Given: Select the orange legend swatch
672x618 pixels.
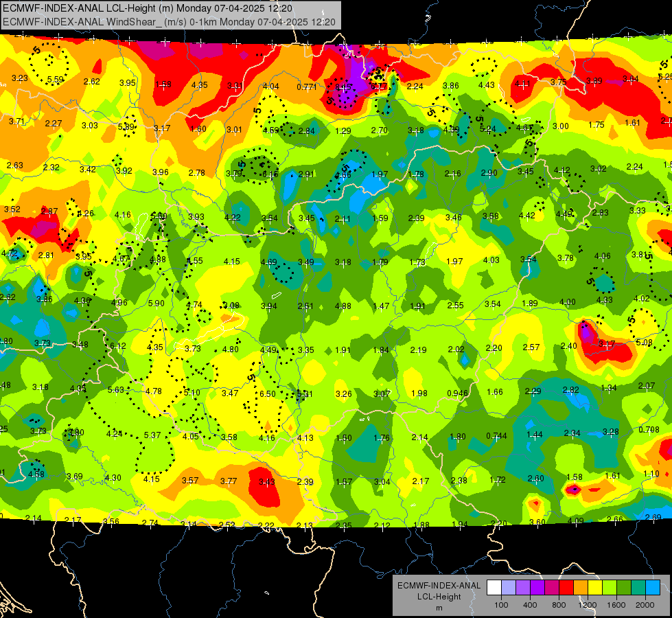Looking at the screenshot, I should click(581, 587).
